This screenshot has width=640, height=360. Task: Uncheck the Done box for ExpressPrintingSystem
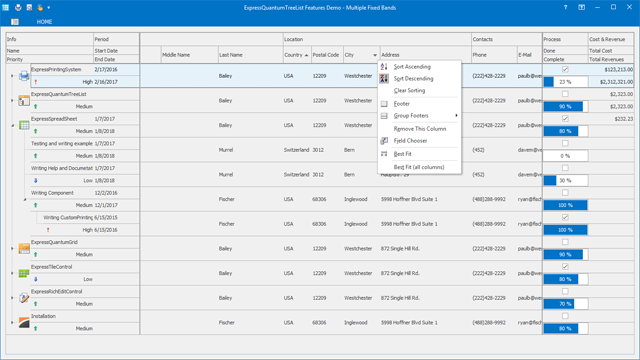click(x=565, y=69)
